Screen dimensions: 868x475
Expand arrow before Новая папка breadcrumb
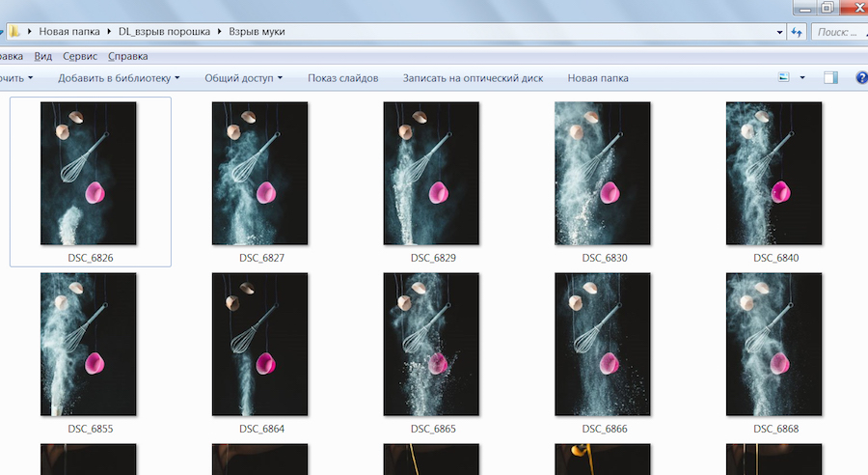[x=29, y=32]
